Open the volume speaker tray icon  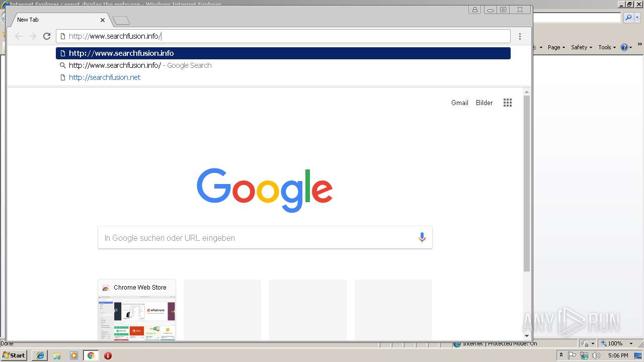(596, 355)
